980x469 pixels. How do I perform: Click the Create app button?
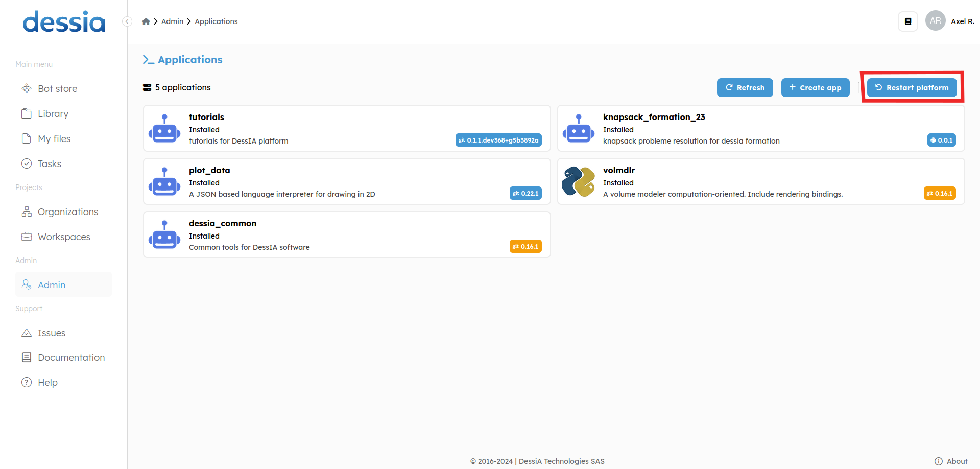pos(815,88)
